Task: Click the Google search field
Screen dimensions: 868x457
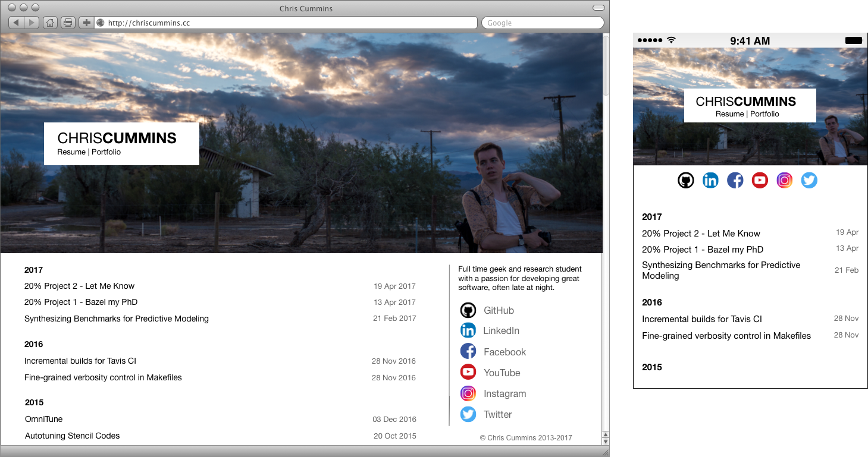Action: click(543, 23)
